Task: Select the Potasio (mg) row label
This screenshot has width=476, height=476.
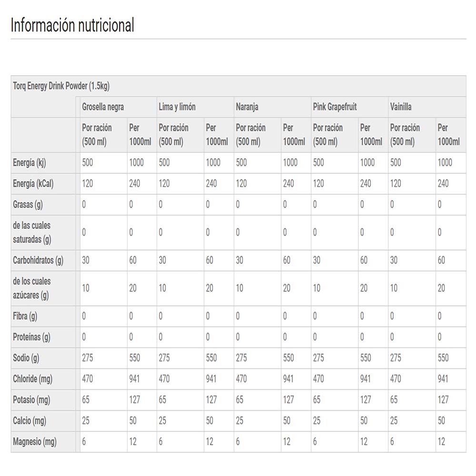Action: pyautogui.click(x=31, y=400)
